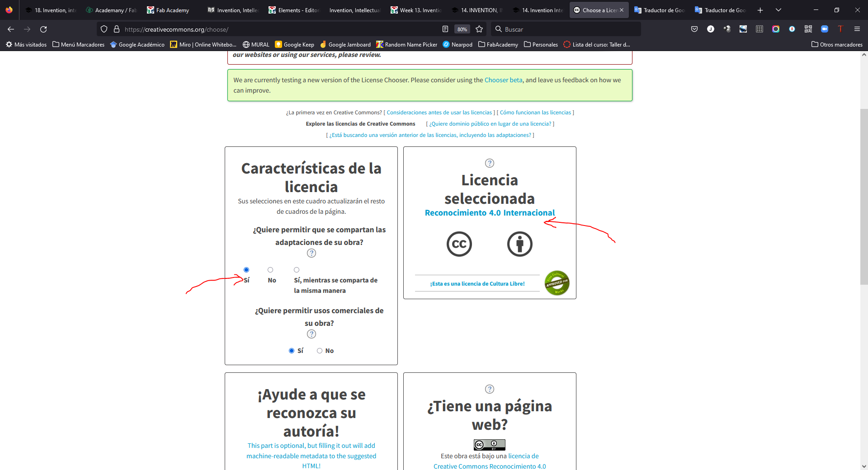
Task: Select No for commercial uses
Action: coord(320,351)
